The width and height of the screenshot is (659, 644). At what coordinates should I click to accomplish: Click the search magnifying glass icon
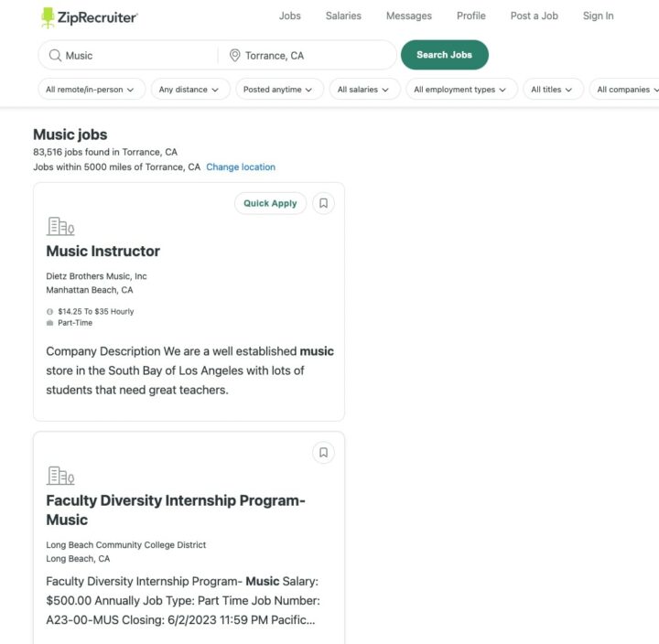pyautogui.click(x=55, y=56)
